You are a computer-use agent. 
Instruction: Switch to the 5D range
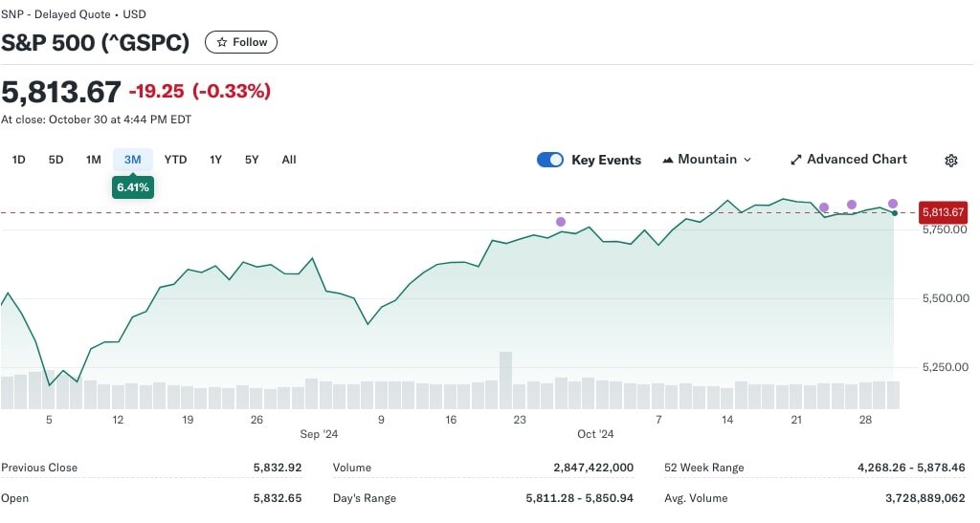click(x=56, y=160)
